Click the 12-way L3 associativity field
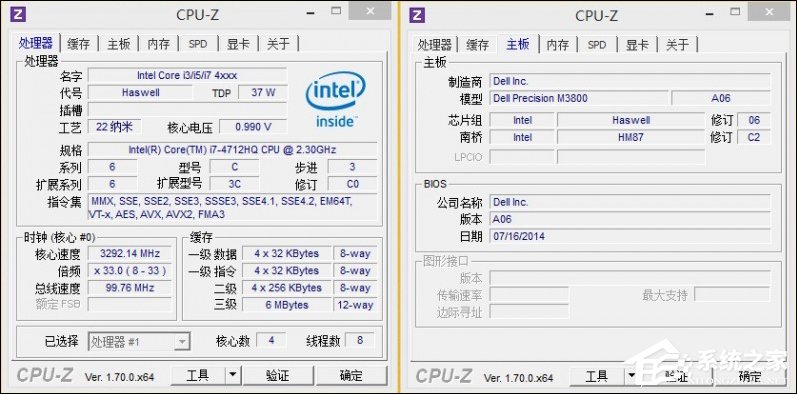 (356, 305)
